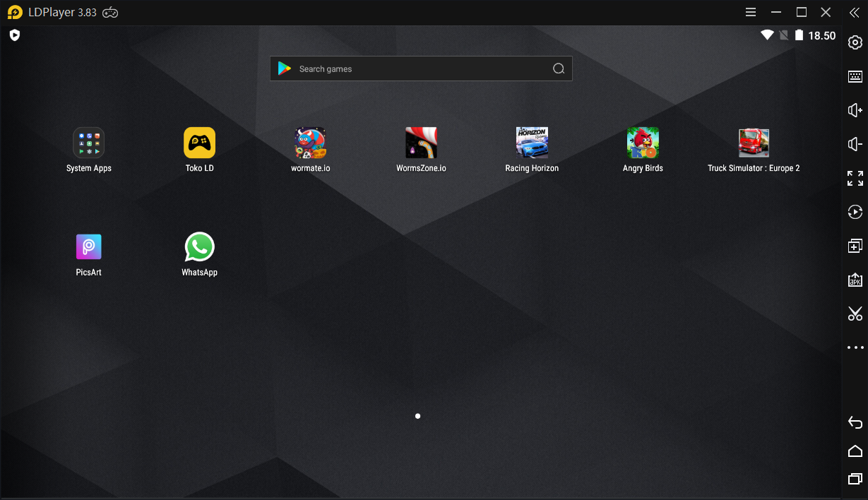Screen dimensions: 868x500
Task: Open keyboard mapping tool in sidebar
Action: click(855, 76)
